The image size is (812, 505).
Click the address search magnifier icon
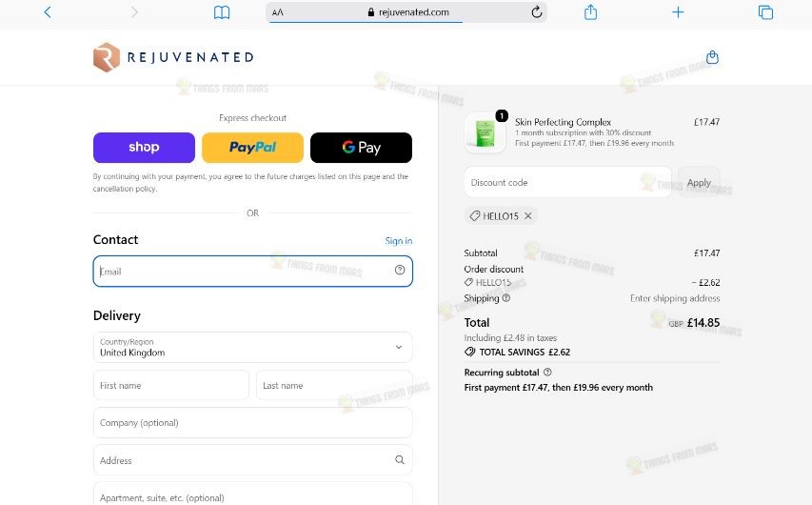(400, 459)
